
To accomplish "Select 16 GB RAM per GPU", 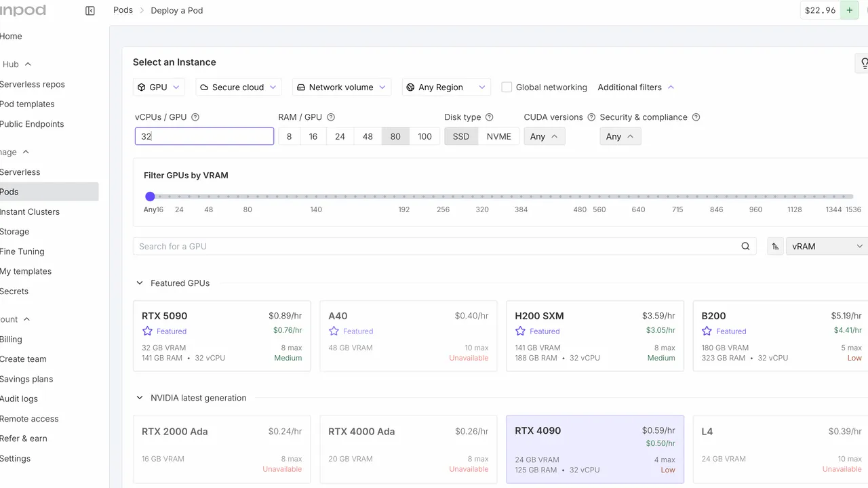I will [x=313, y=136].
